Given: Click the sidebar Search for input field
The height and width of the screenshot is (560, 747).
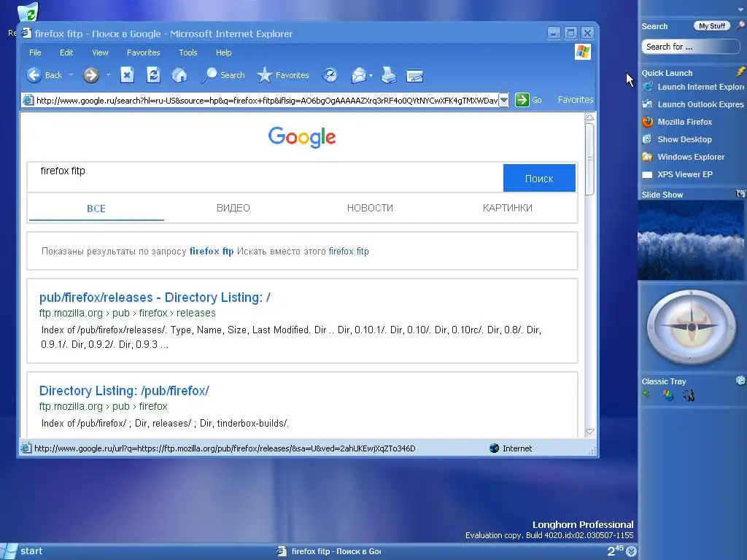Looking at the screenshot, I should tap(691, 47).
